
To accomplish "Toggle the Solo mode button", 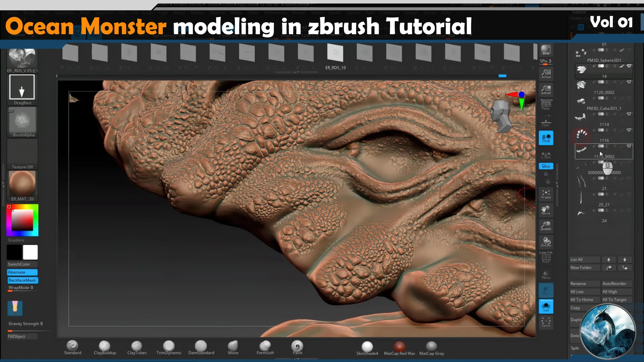I will point(546,307).
